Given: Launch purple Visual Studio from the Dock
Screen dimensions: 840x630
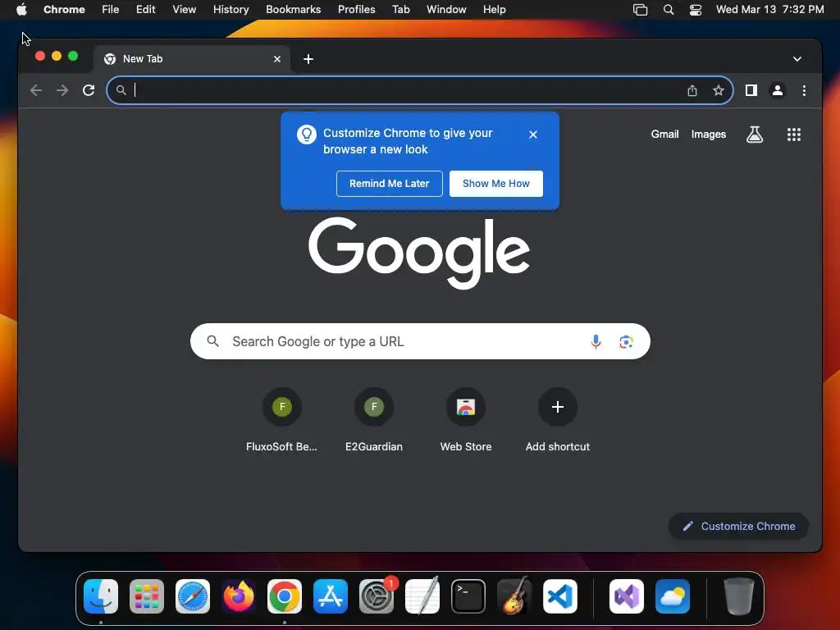Looking at the screenshot, I should (626, 596).
